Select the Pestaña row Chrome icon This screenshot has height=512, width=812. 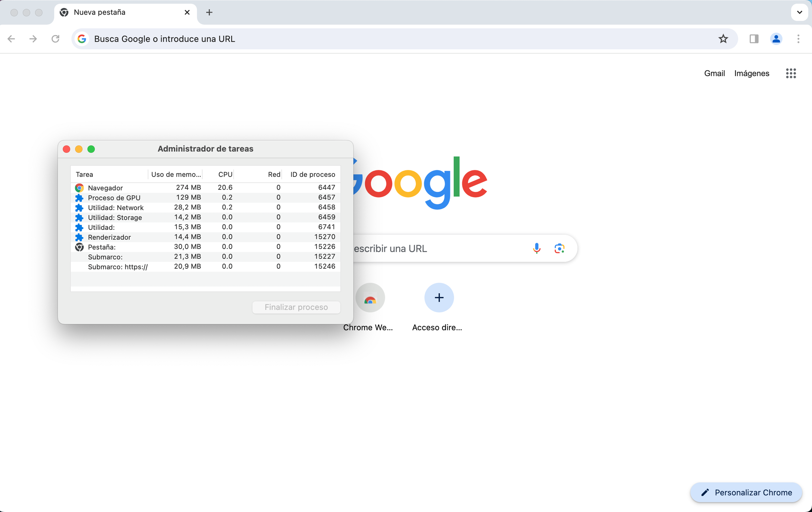(x=79, y=247)
